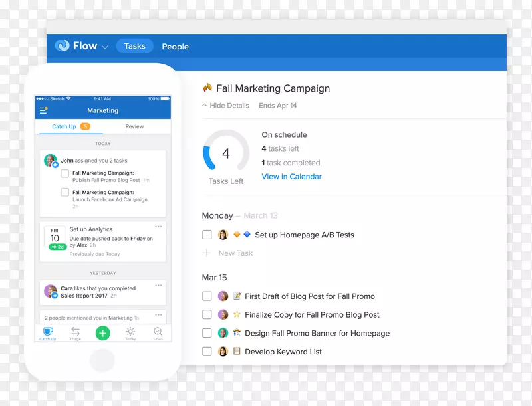Click avatar beside Develop Keyword List
The image size is (532, 406).
(x=223, y=351)
